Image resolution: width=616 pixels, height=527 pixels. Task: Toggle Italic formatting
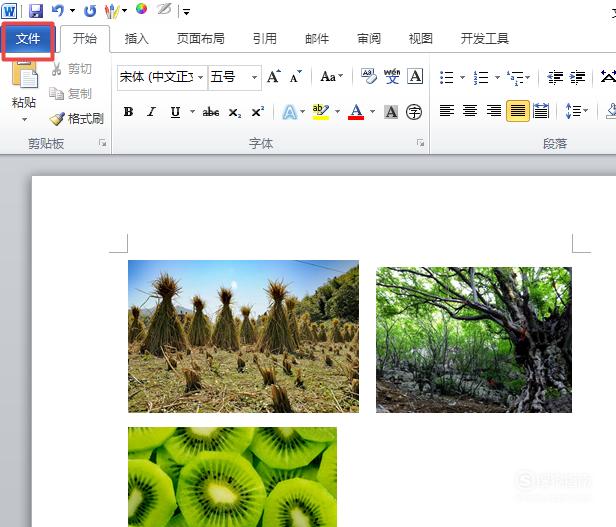point(151,112)
